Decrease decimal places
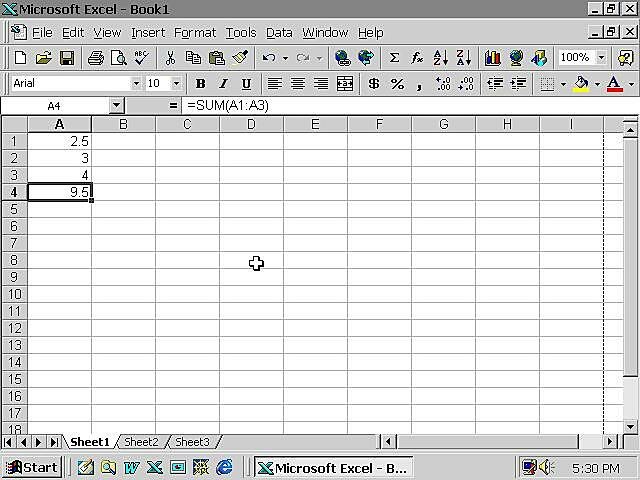This screenshot has width=640, height=480. [x=467, y=84]
